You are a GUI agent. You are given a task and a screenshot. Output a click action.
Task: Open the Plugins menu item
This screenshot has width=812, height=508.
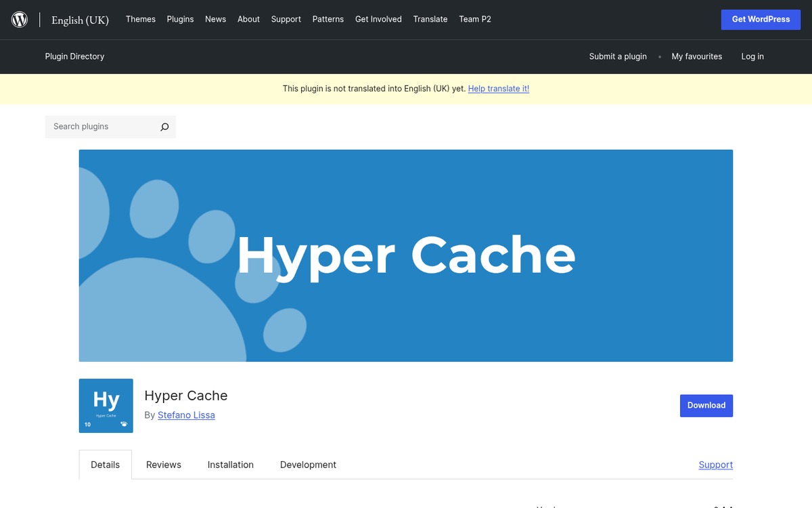pos(180,19)
